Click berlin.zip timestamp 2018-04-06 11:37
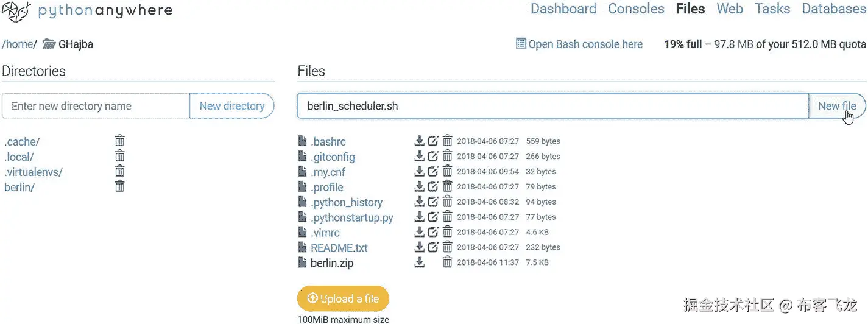The image size is (868, 324). [x=488, y=262]
